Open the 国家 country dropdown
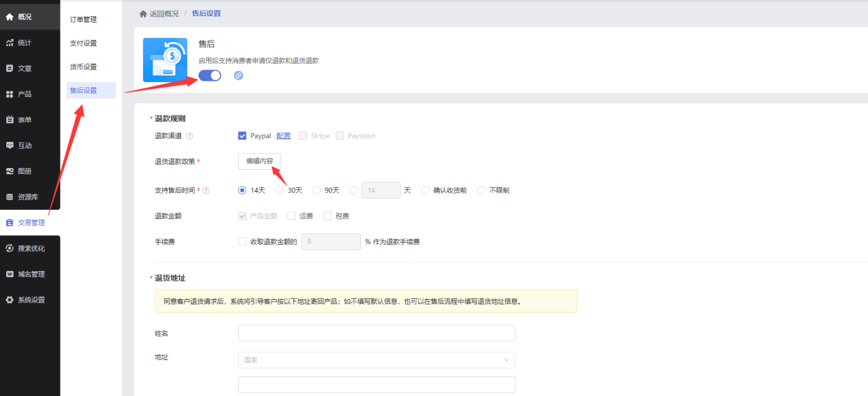868x396 pixels. pyautogui.click(x=376, y=360)
